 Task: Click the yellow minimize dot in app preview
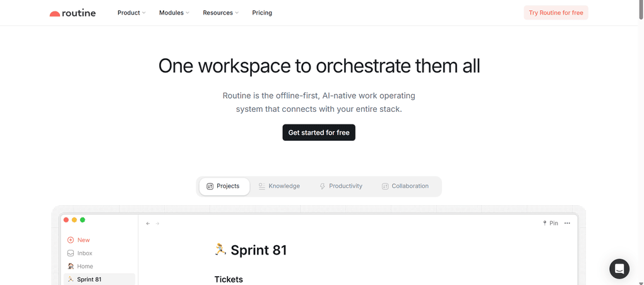pos(75,220)
